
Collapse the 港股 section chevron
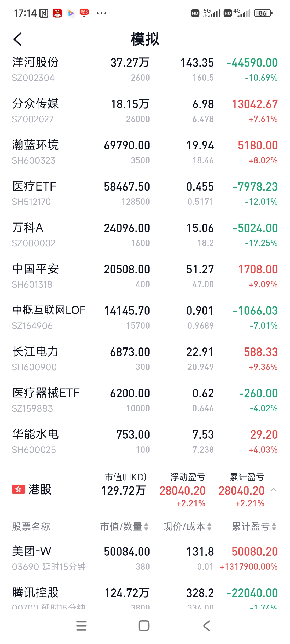(274, 490)
